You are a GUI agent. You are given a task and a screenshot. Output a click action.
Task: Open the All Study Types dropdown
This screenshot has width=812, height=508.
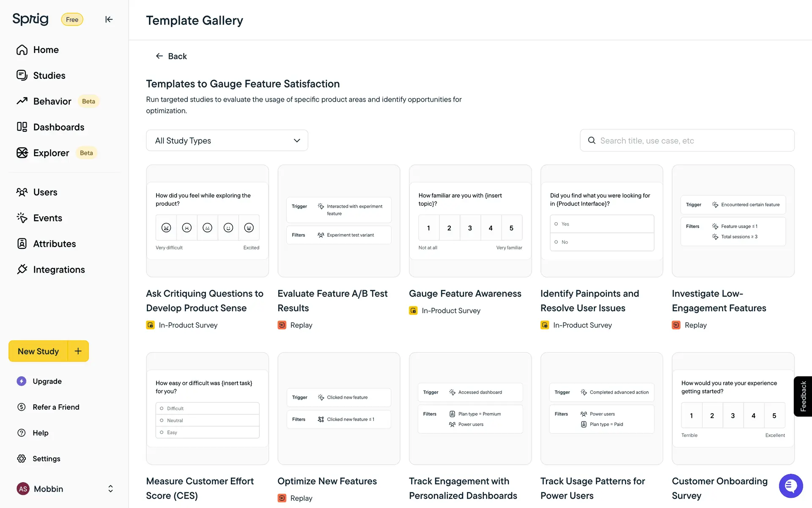tap(227, 141)
